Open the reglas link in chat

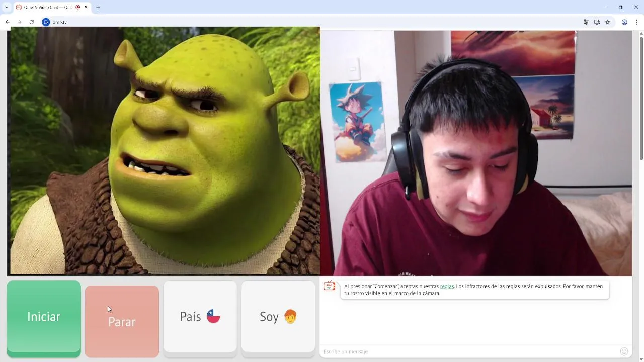[x=447, y=286]
